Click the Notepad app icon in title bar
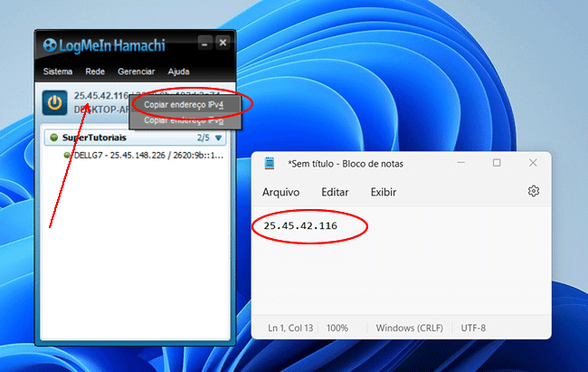 coord(270,164)
